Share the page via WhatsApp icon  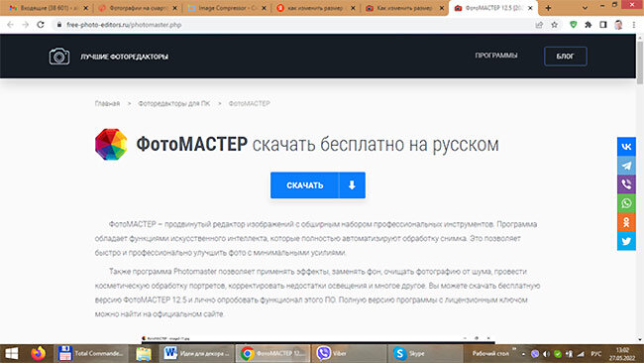(x=626, y=203)
